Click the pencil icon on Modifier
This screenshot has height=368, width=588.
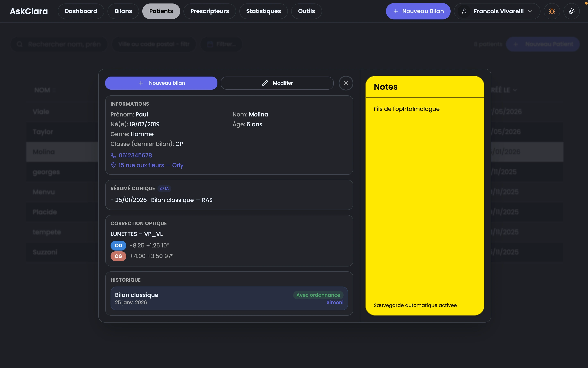coord(265,83)
